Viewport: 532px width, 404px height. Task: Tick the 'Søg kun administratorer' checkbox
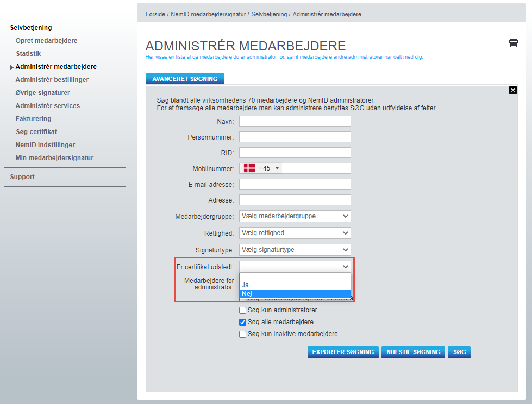(x=242, y=310)
